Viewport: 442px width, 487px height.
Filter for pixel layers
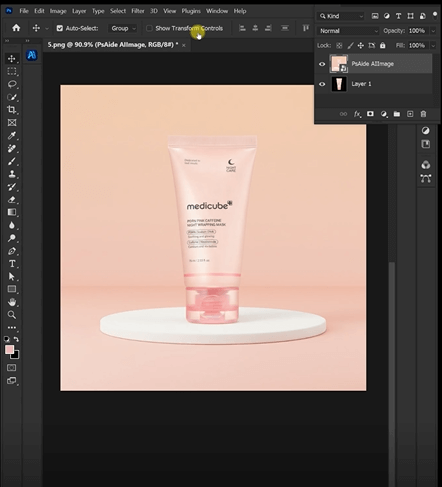(x=375, y=16)
